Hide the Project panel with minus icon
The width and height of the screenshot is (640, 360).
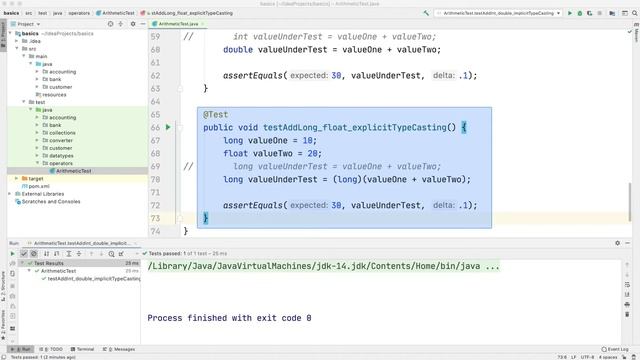click(x=142, y=24)
